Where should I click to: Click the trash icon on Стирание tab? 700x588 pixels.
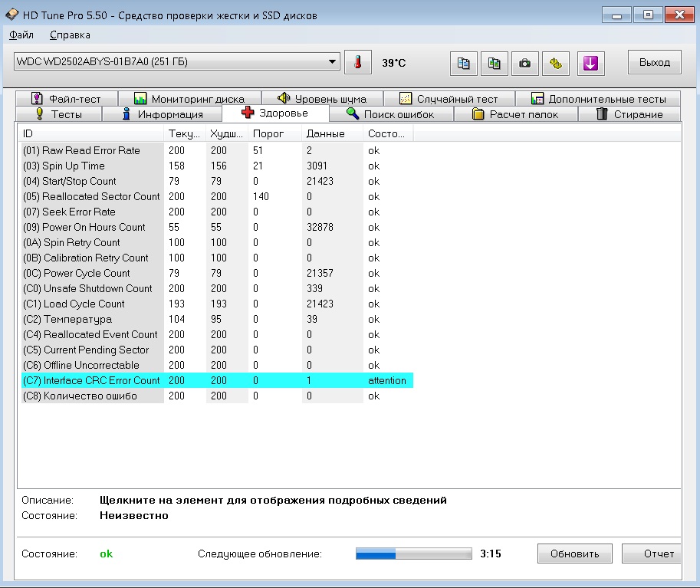602,114
